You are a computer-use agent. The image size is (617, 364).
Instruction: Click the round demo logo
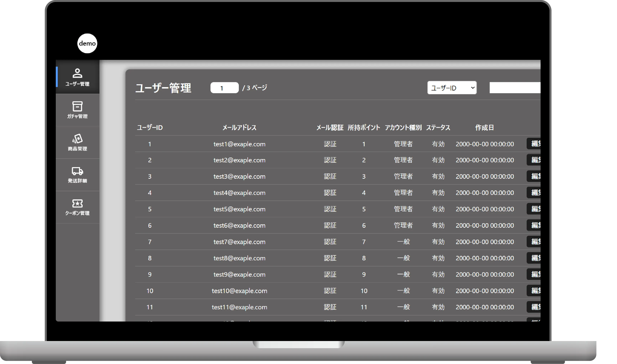coord(87,43)
